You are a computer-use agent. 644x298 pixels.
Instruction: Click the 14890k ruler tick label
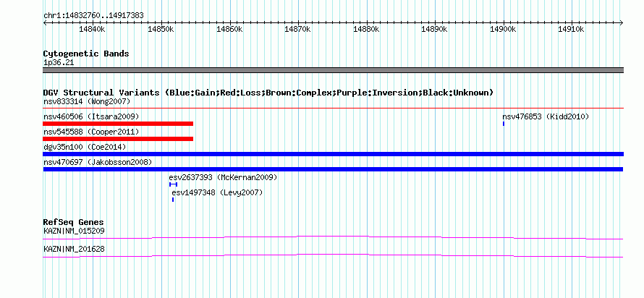(x=435, y=30)
